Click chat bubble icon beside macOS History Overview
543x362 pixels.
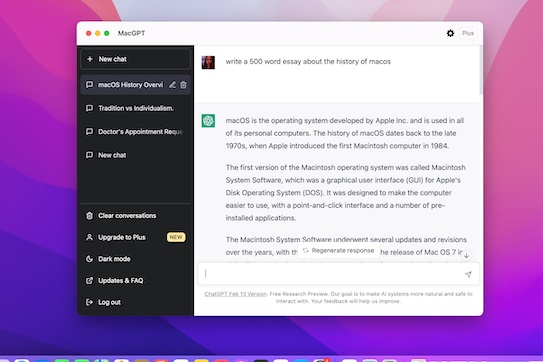point(89,85)
